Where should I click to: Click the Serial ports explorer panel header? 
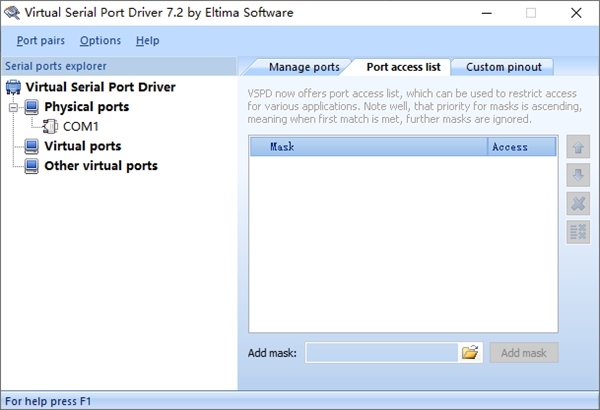(119, 66)
